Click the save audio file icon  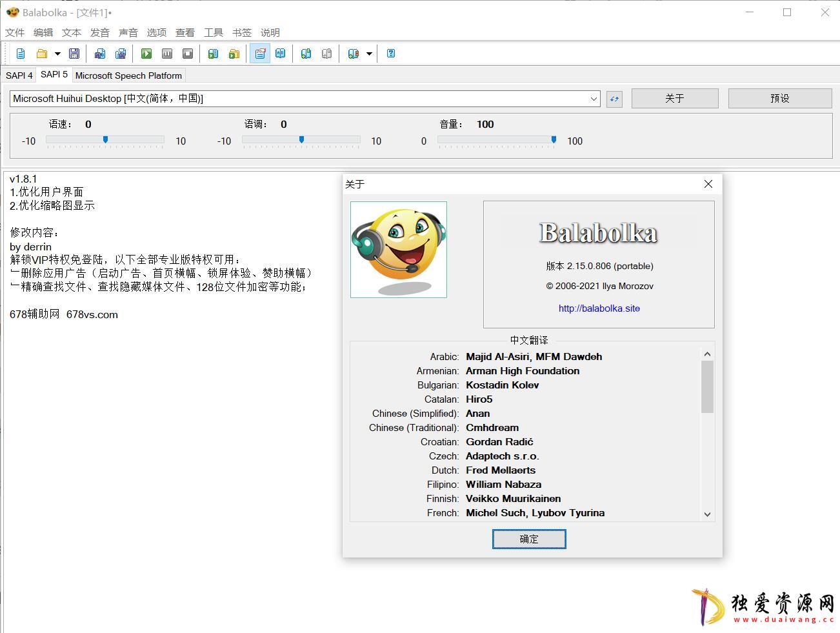click(100, 54)
